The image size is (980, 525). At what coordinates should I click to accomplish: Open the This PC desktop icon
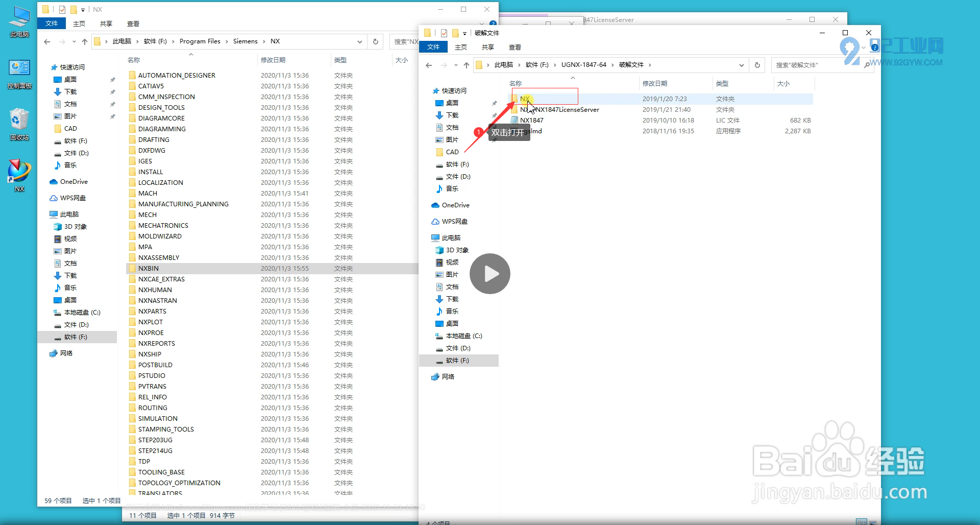(19, 21)
